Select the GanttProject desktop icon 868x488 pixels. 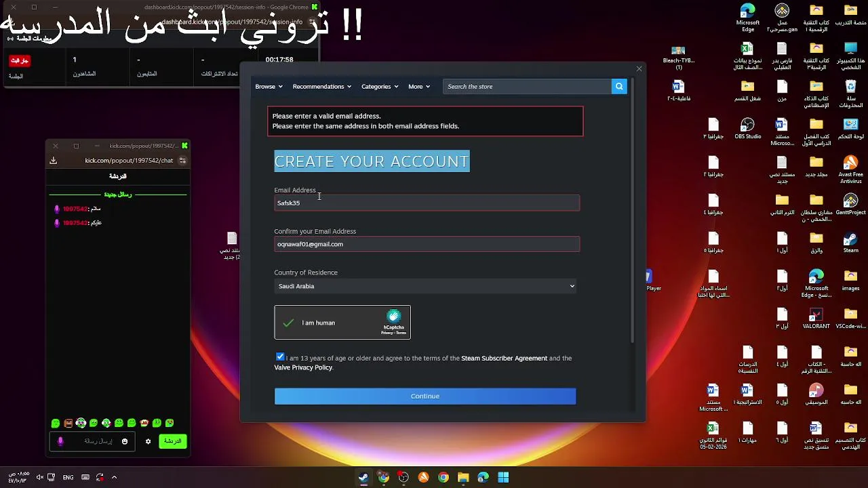[x=850, y=205]
